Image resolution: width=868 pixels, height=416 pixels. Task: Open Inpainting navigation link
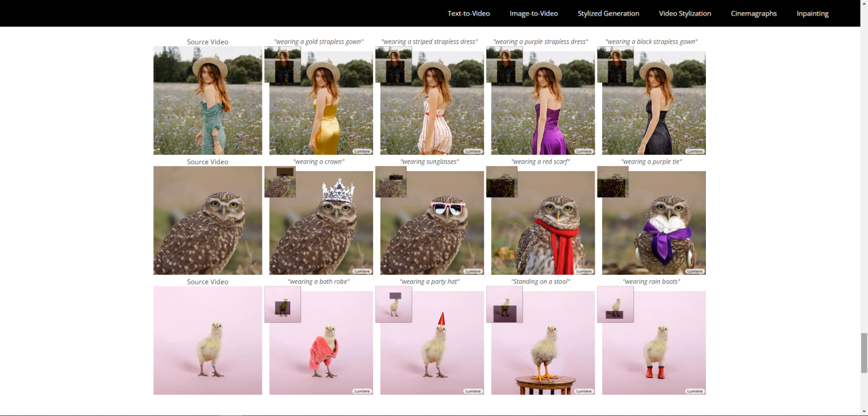[x=812, y=14]
